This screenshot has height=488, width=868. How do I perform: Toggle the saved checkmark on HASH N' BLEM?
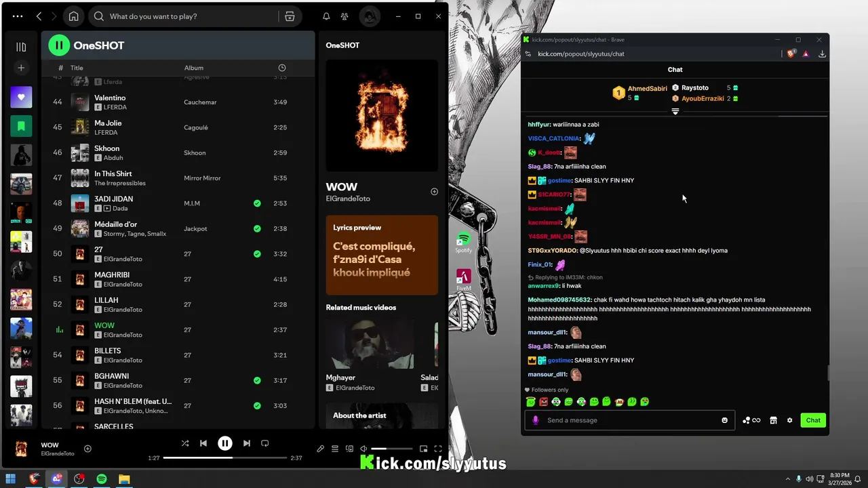point(257,406)
